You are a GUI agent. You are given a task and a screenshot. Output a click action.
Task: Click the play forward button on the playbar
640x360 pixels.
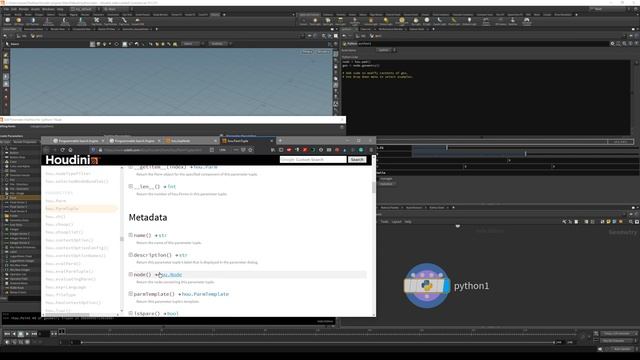tap(27, 334)
